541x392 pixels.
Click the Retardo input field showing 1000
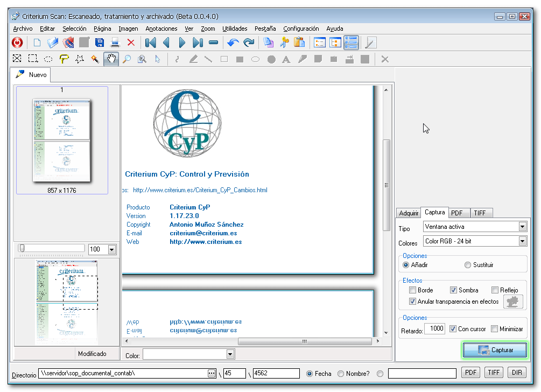(x=435, y=328)
